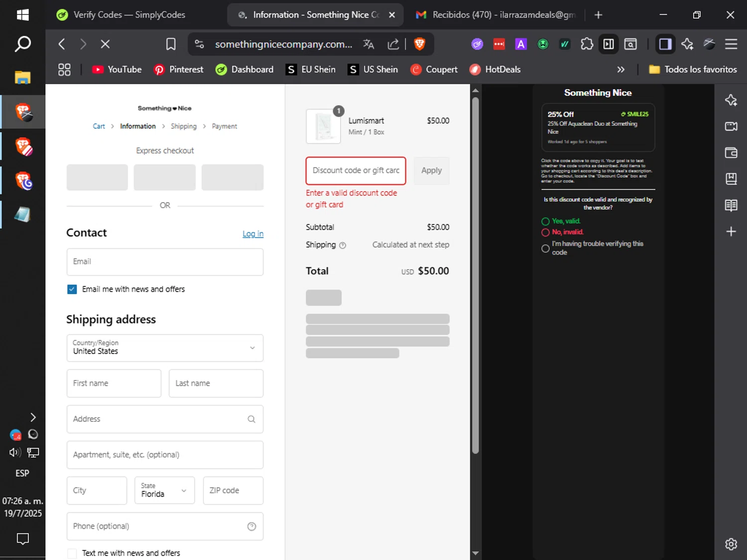Open Windows search from the taskbar
The image size is (747, 560).
[x=22, y=44]
